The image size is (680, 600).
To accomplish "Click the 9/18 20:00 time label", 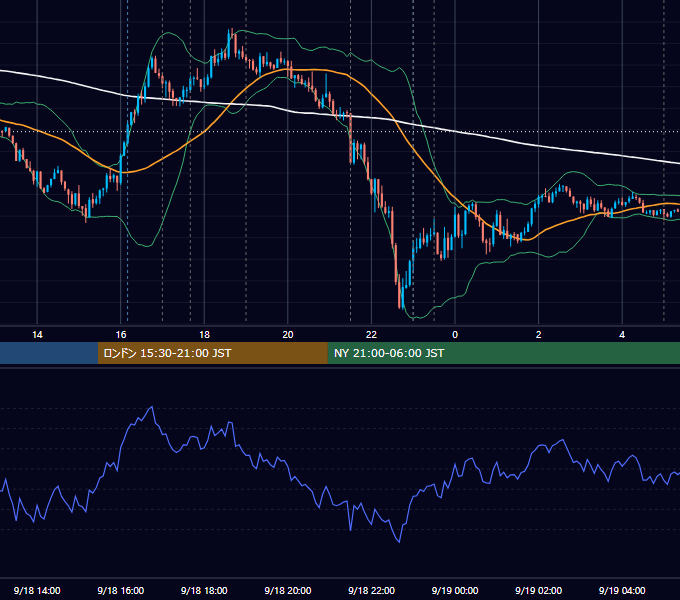I will pos(288,590).
